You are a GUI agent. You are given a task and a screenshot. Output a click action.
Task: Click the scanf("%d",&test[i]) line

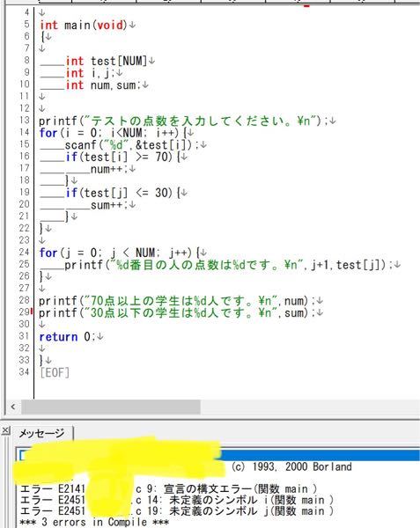(131, 145)
